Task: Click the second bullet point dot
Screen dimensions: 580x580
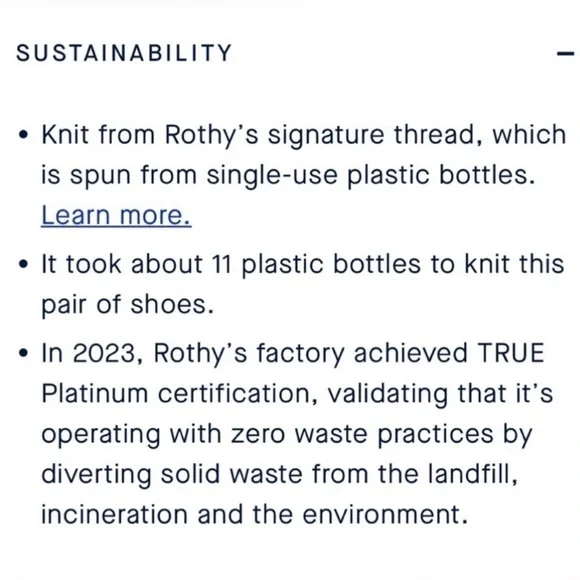Action: tap(23, 264)
